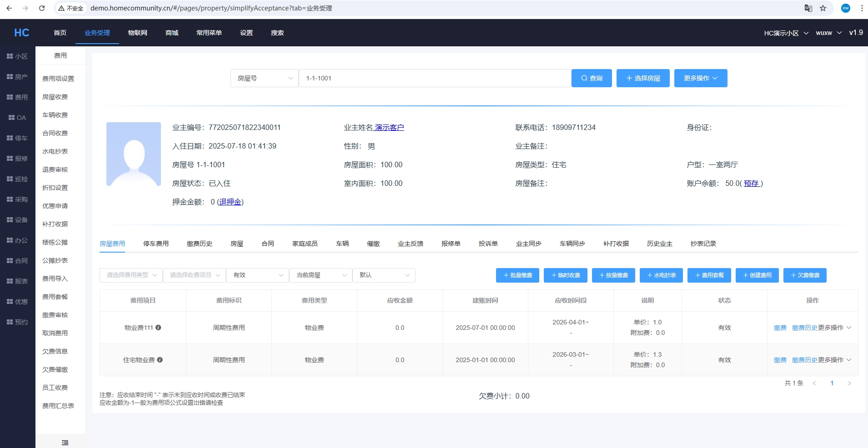Open the 停车 sidebar grid icon
Image resolution: width=868 pixels, height=448 pixels.
tap(10, 138)
